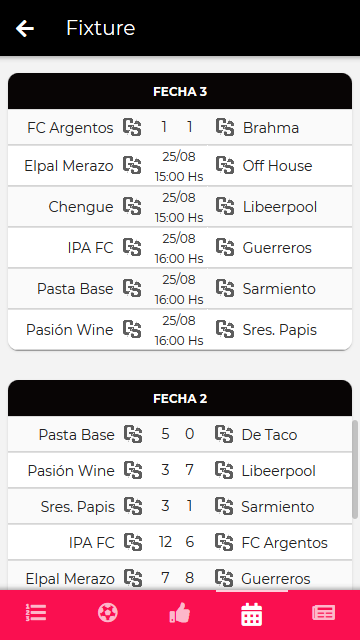Click the Libeerpool team name in Fecha 2
Image resolution: width=360 pixels, height=640 pixels.
click(x=278, y=471)
